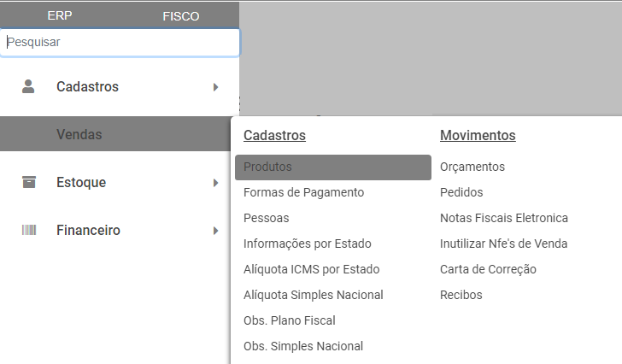Go to Pedidos
Image resolution: width=622 pixels, height=364 pixels.
[x=461, y=192]
